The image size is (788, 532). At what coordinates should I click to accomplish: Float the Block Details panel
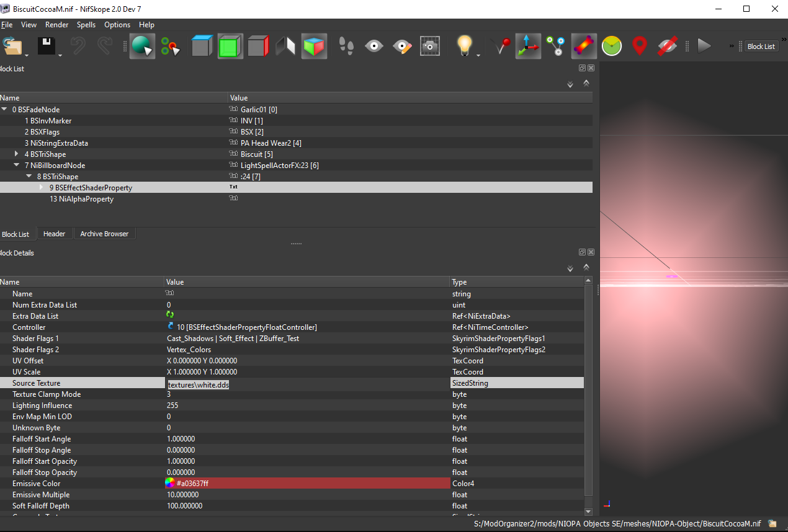(583, 252)
